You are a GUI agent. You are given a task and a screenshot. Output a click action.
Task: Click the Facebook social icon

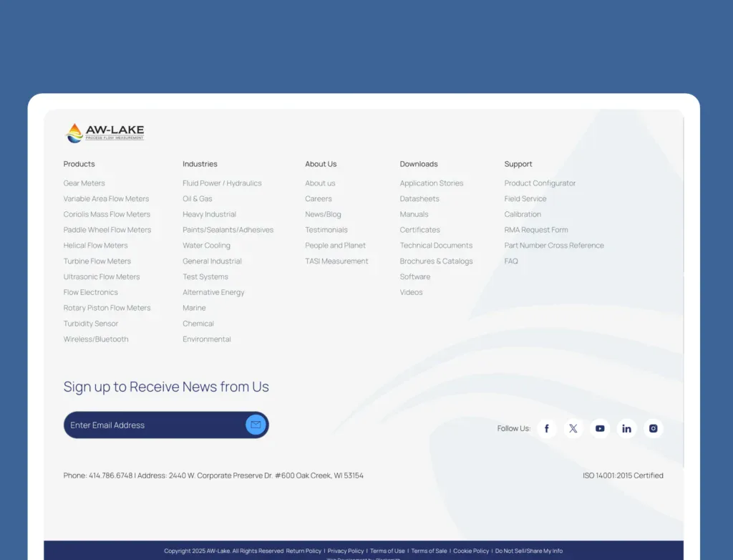(546, 429)
